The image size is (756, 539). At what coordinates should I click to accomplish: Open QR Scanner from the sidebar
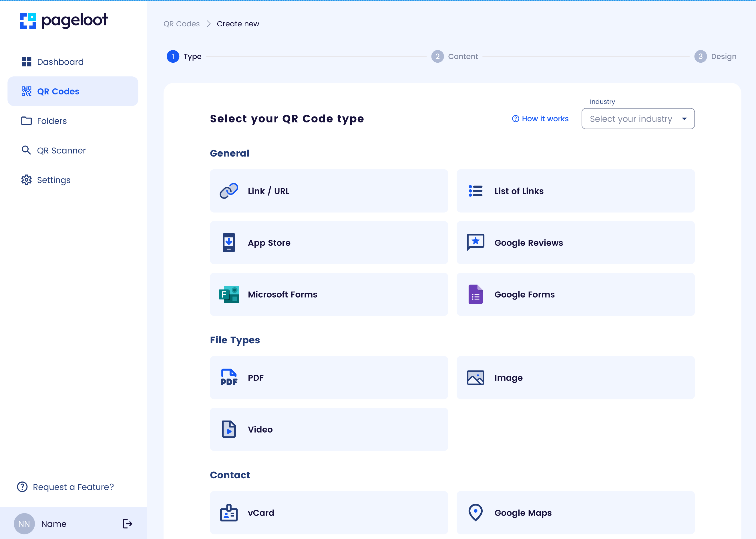click(61, 150)
